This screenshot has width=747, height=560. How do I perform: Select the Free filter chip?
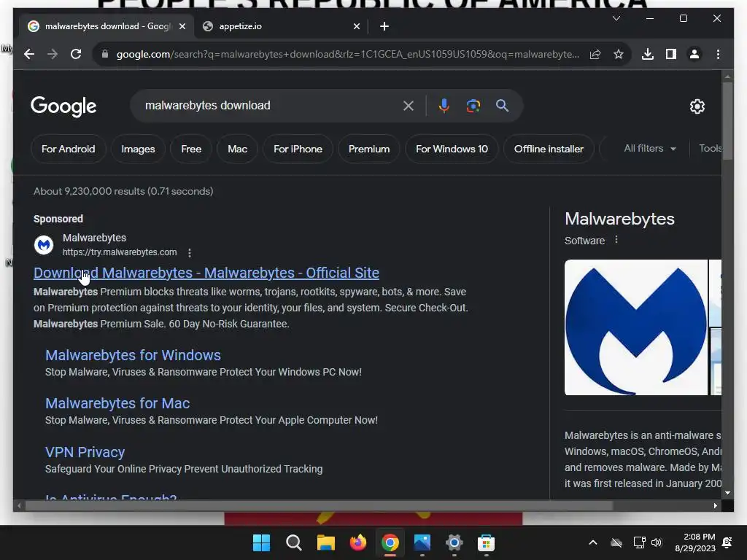coord(191,149)
